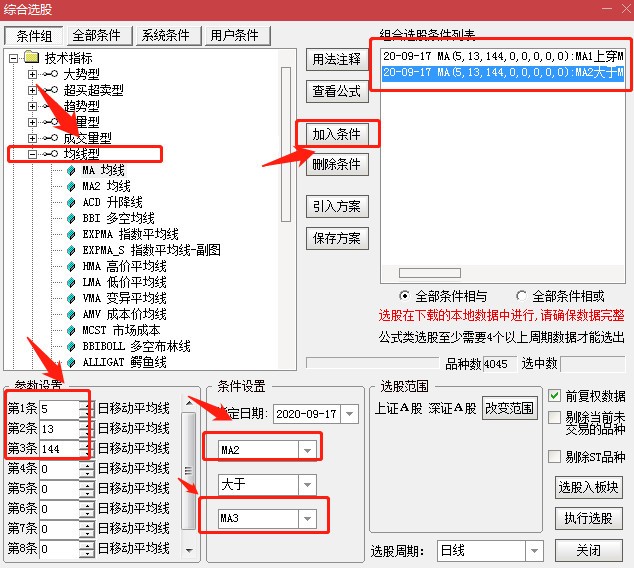
Task: Switch to the 用户条件 tab
Action: [235, 35]
